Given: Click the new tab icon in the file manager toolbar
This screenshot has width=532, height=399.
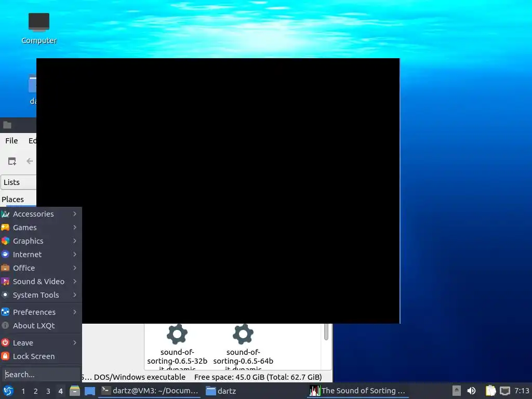Looking at the screenshot, I should [12, 161].
